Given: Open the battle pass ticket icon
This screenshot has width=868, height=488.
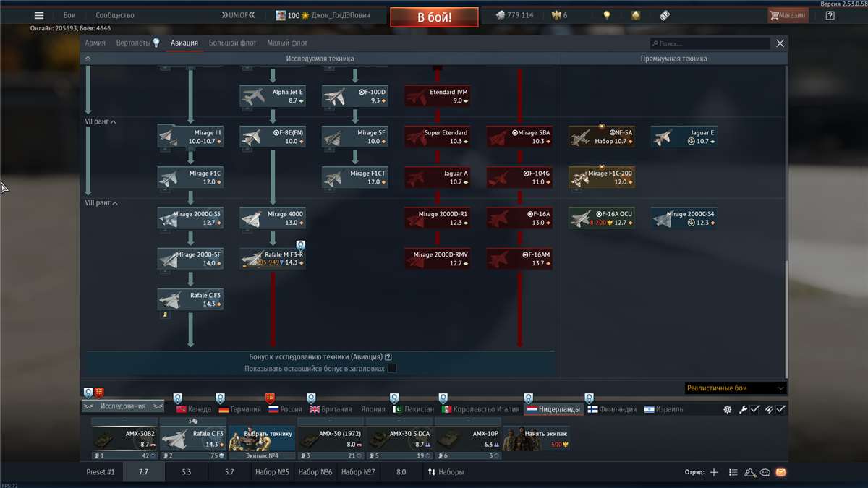Looking at the screenshot, I should click(664, 15).
